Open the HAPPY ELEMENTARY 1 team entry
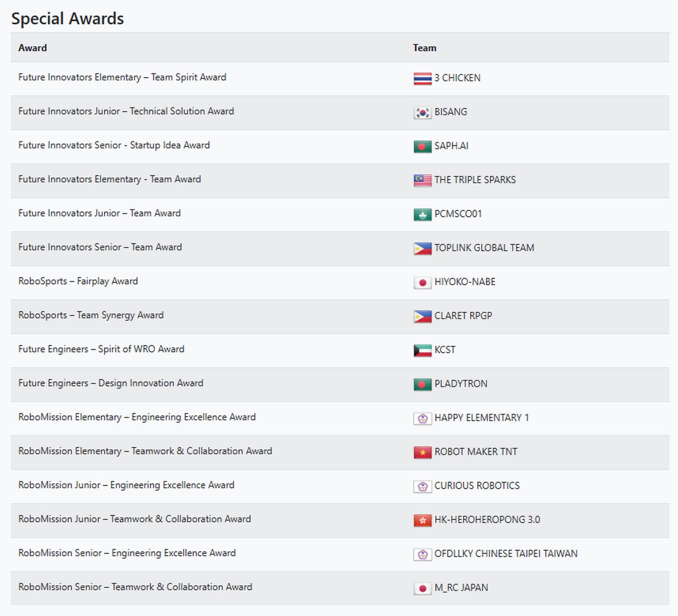678x616 pixels. click(x=481, y=418)
